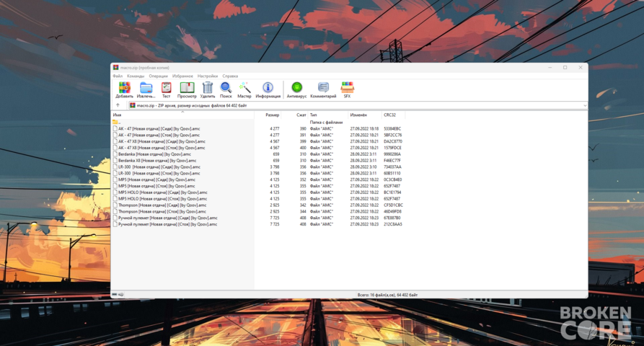The image size is (644, 346).
Task: Select file MP5 HOLO [Новая отдача] [Стоя]
Action: point(163,199)
